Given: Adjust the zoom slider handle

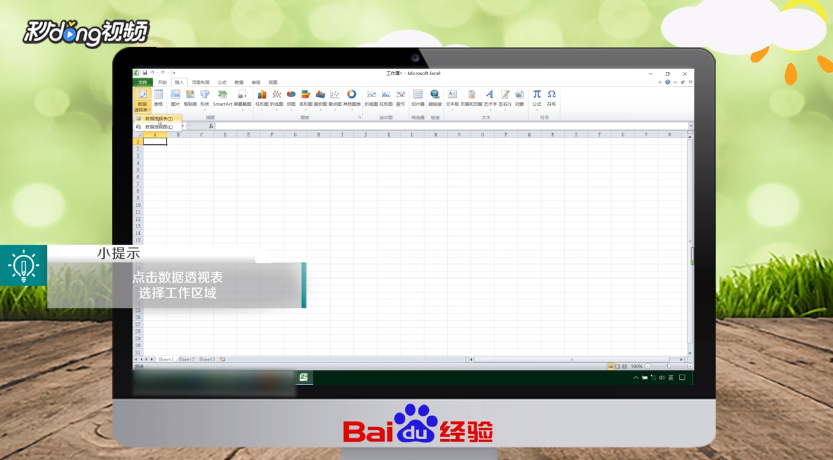Looking at the screenshot, I should click(x=669, y=367).
